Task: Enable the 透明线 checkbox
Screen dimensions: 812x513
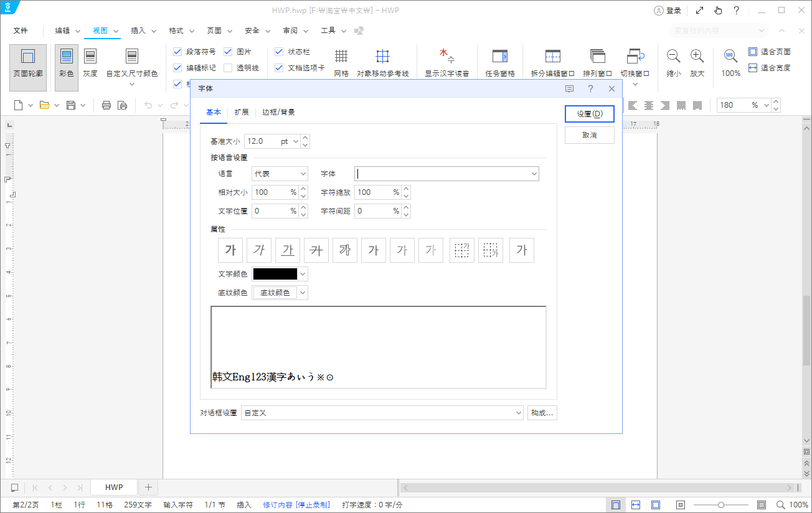Action: click(228, 68)
